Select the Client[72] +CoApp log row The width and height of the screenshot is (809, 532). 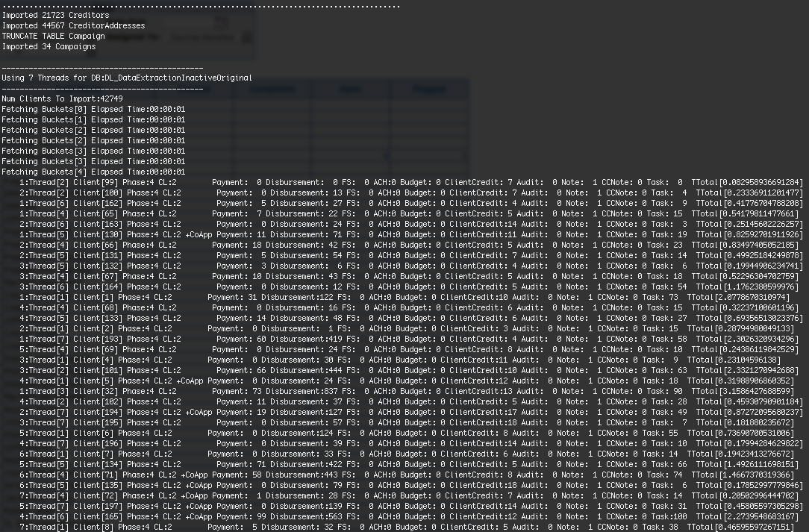409,496
